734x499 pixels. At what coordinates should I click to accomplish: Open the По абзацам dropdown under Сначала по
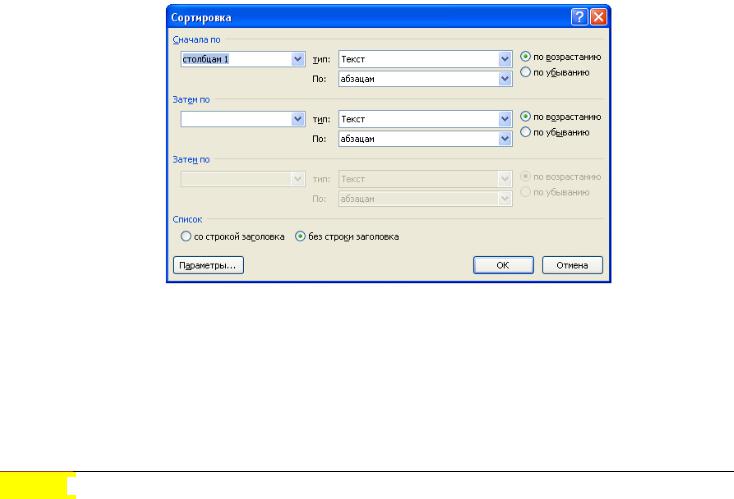pyautogui.click(x=505, y=79)
